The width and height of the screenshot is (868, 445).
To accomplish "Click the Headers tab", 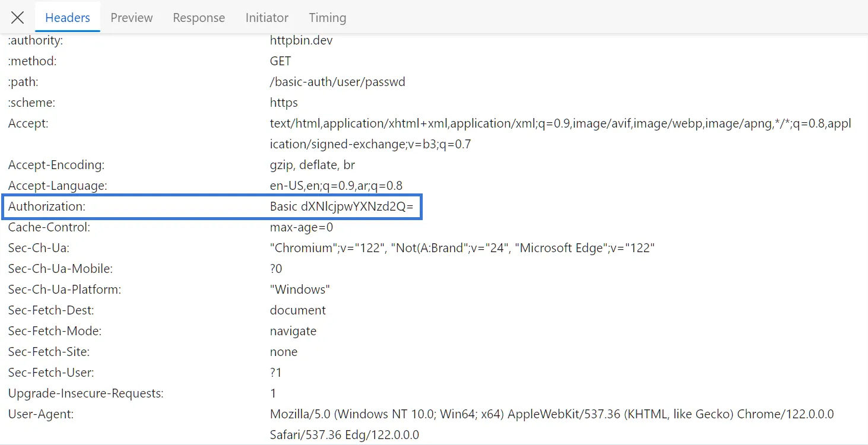I will 67,17.
